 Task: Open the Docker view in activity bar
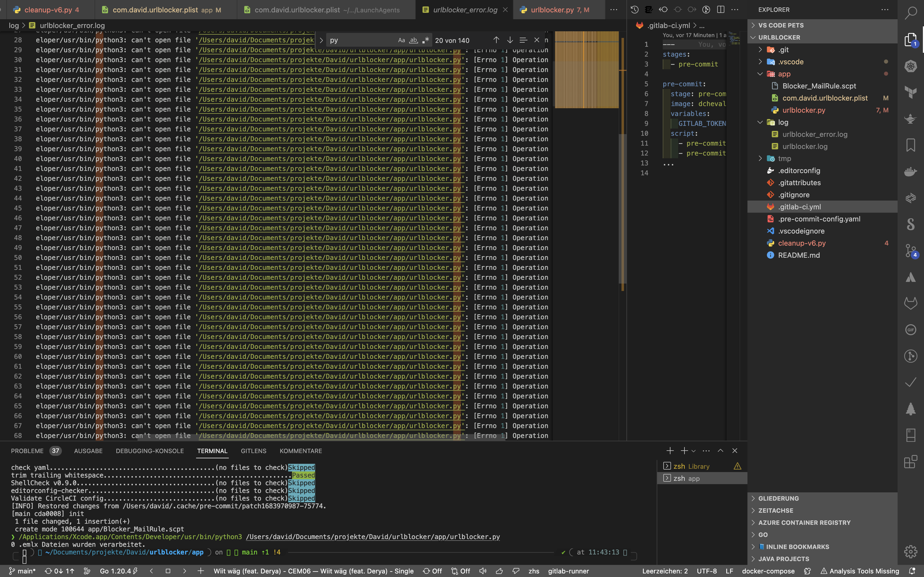911,171
